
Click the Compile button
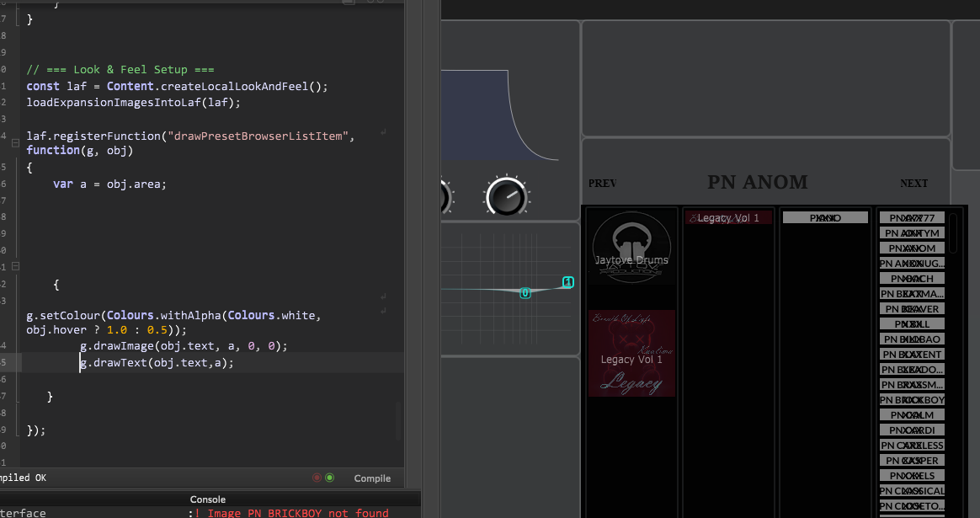[x=372, y=478]
